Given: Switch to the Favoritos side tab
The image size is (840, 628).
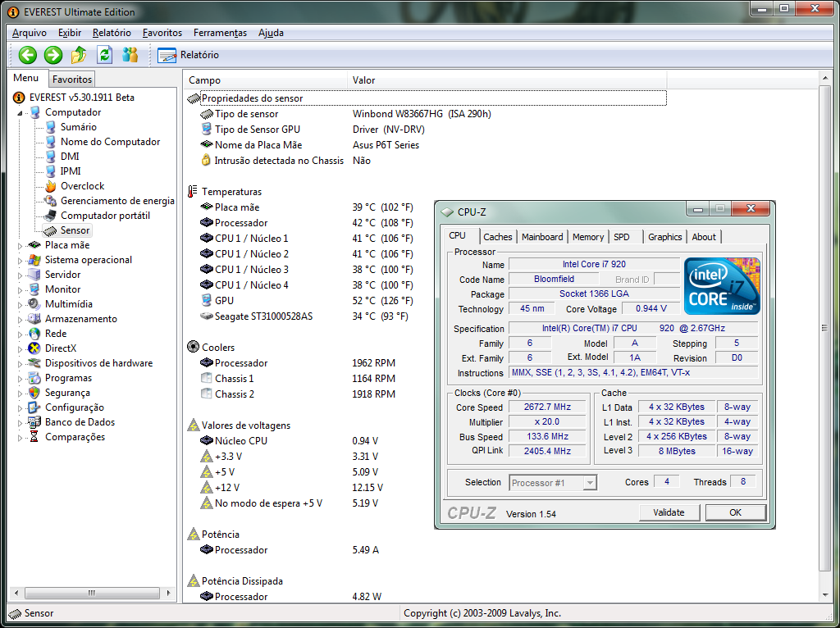Looking at the screenshot, I should click(x=72, y=80).
